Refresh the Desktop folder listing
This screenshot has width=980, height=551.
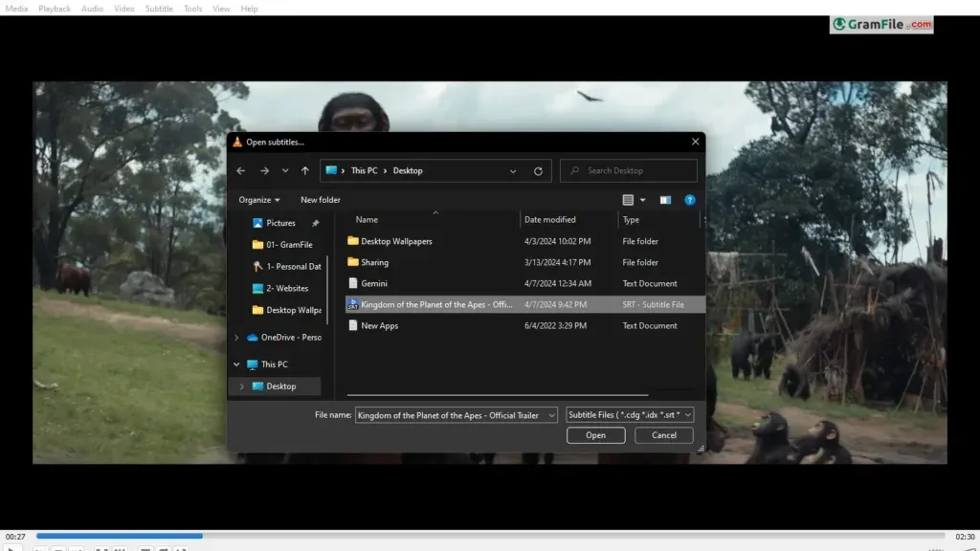[x=538, y=171]
